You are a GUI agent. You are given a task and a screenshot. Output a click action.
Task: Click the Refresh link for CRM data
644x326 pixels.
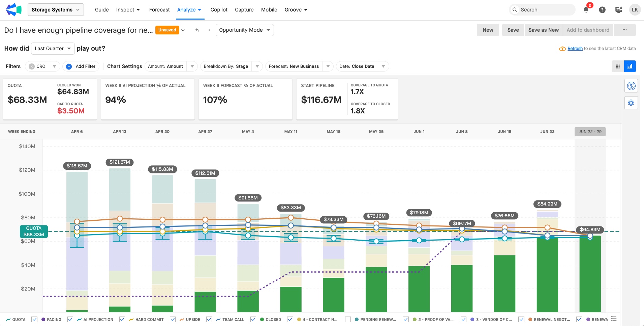[x=575, y=49]
